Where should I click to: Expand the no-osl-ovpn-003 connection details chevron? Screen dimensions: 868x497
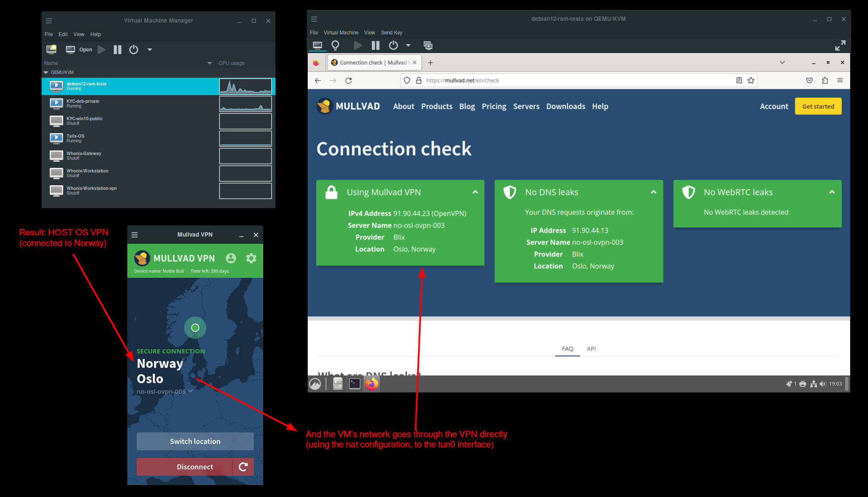191,391
